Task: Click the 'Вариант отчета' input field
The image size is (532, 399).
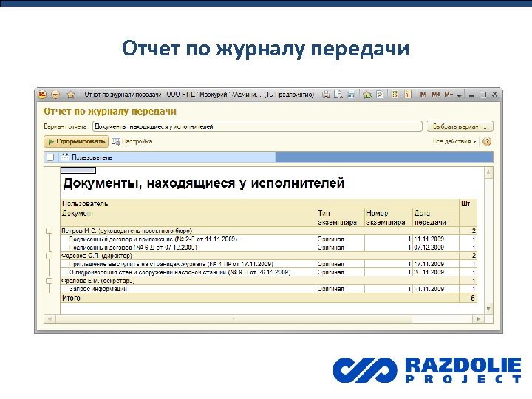Action: (x=257, y=126)
